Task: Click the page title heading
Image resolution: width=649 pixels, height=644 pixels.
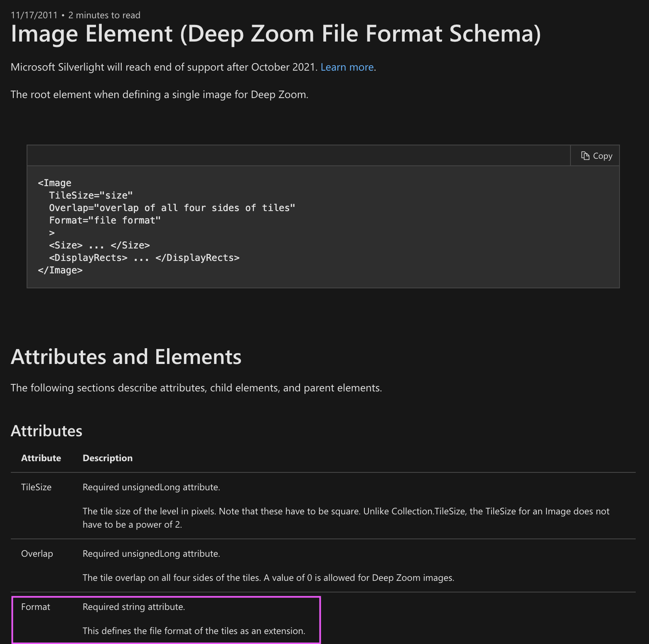Action: coord(276,34)
